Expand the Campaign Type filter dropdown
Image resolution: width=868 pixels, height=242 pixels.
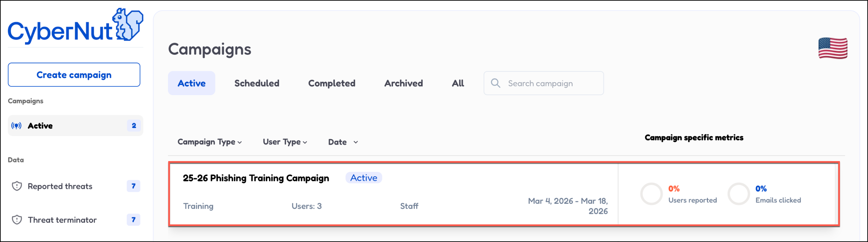coord(210,142)
